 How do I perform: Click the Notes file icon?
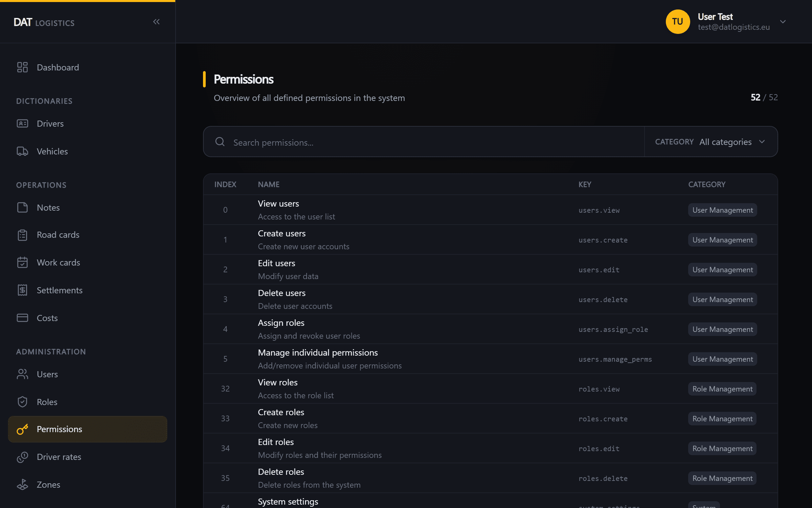click(22, 207)
